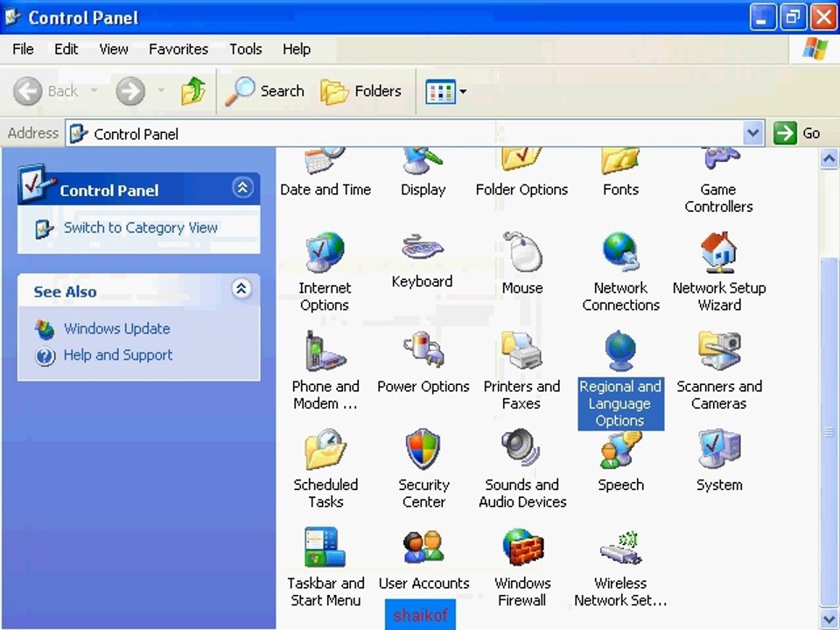This screenshot has height=630, width=840.
Task: Open the Display applet icon
Action: pos(423,161)
